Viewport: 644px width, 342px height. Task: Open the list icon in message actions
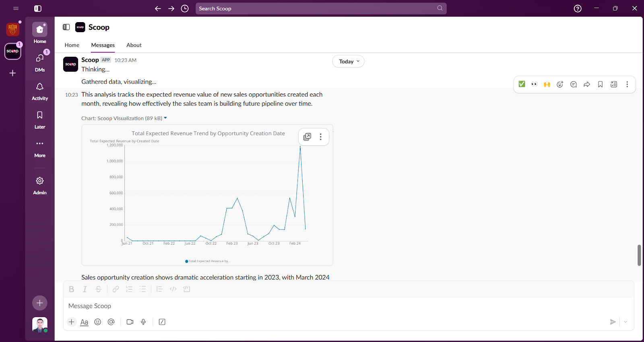tap(614, 84)
